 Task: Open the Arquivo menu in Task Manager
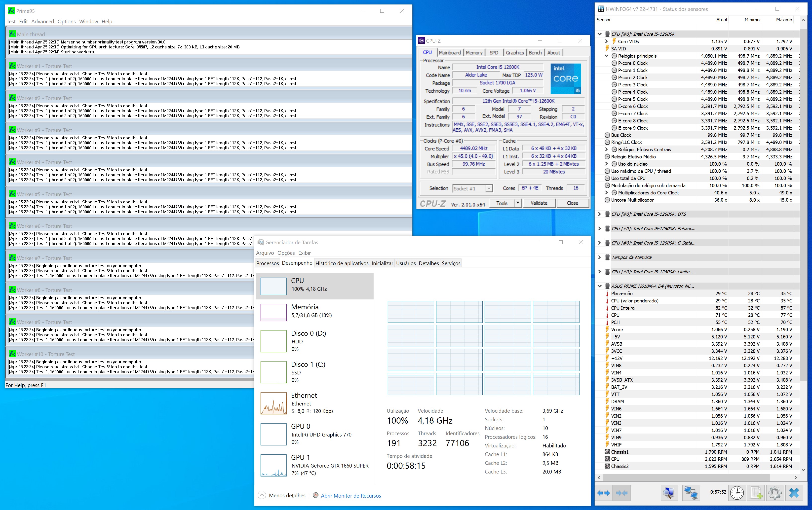click(265, 253)
